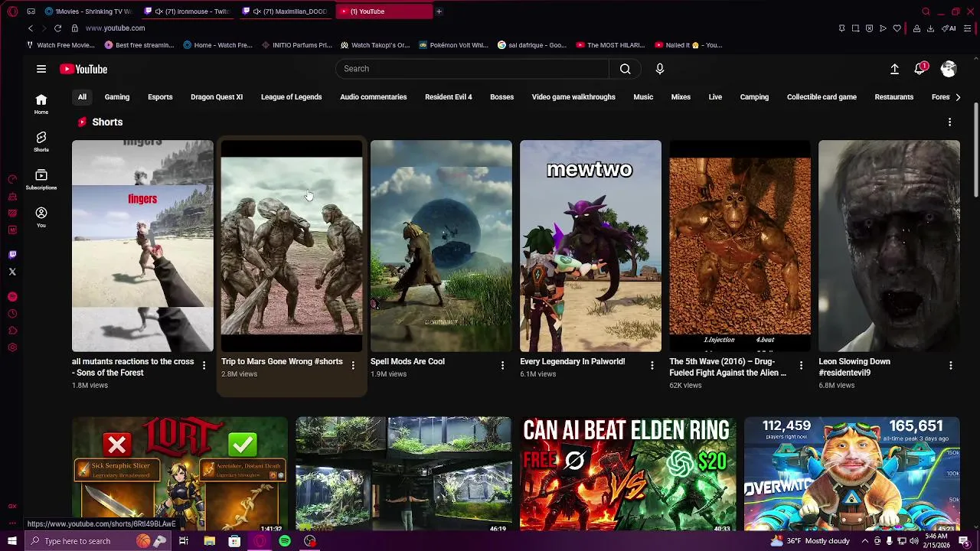Go to Home in YouTube sidebar
This screenshot has height=551, width=980.
41,104
